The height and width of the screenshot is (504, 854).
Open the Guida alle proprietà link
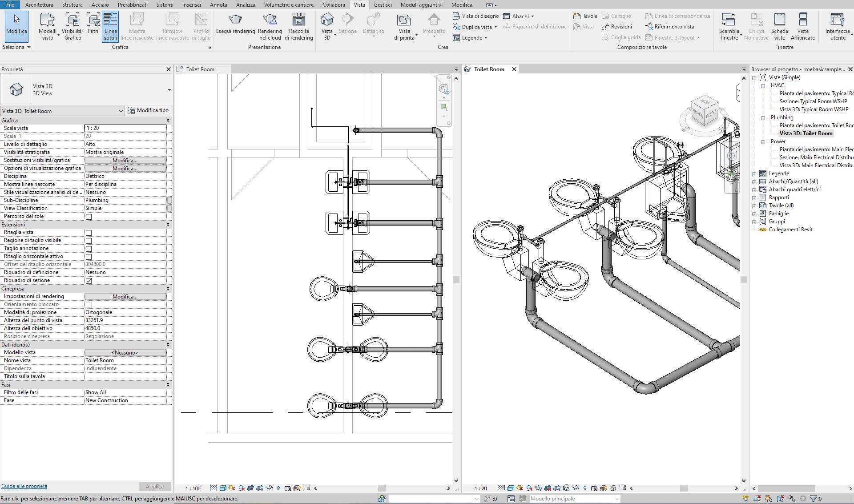pos(24,486)
